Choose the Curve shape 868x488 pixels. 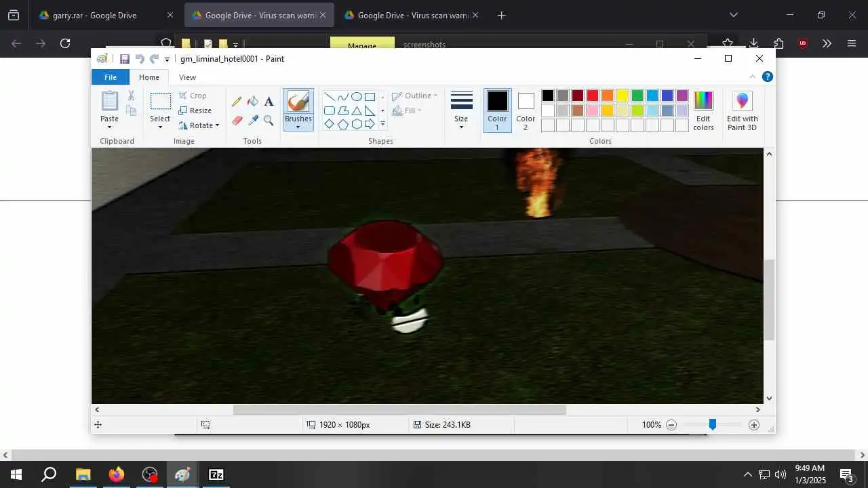342,97
